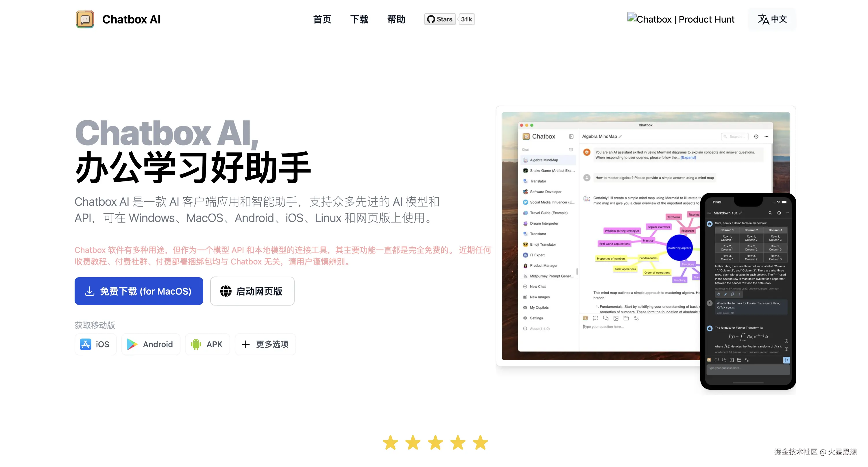This screenshot has height=467, width=868.
Task: Open the 下载 navigation menu item
Action: pyautogui.click(x=359, y=19)
